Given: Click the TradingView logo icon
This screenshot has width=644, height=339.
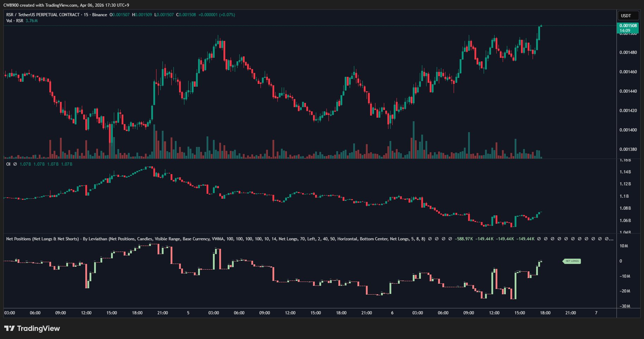Looking at the screenshot, I should [10, 328].
